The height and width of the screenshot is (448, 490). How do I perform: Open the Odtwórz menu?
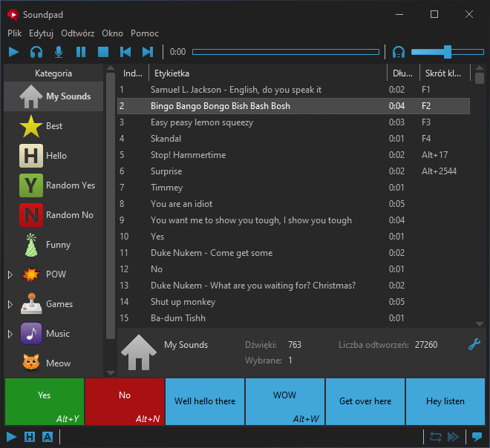coord(77,33)
